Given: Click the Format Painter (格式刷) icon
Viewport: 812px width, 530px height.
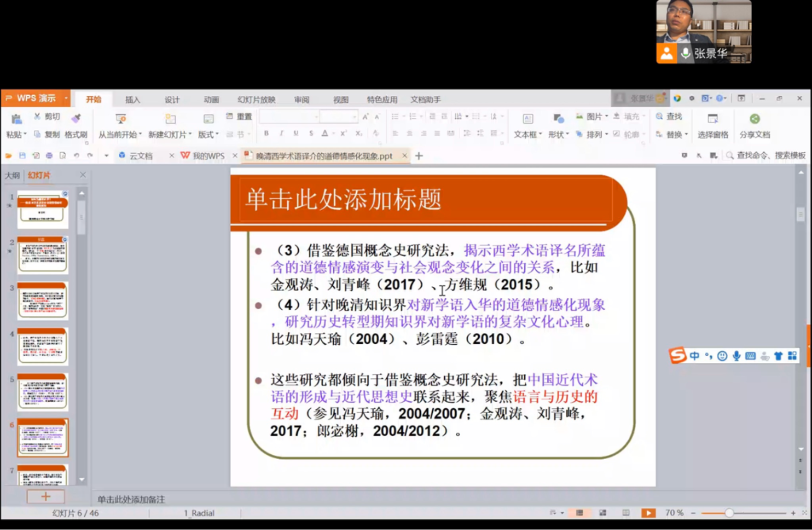Looking at the screenshot, I should tap(76, 118).
